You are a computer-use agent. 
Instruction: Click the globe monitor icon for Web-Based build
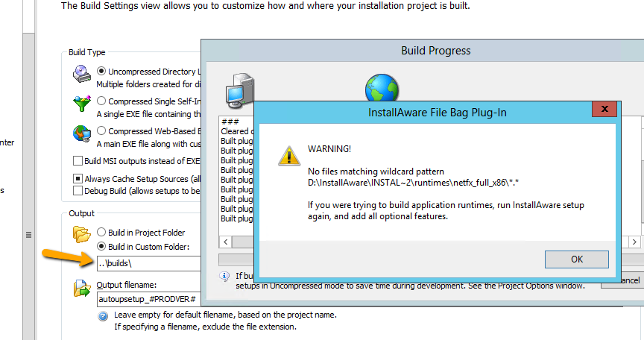(82, 133)
